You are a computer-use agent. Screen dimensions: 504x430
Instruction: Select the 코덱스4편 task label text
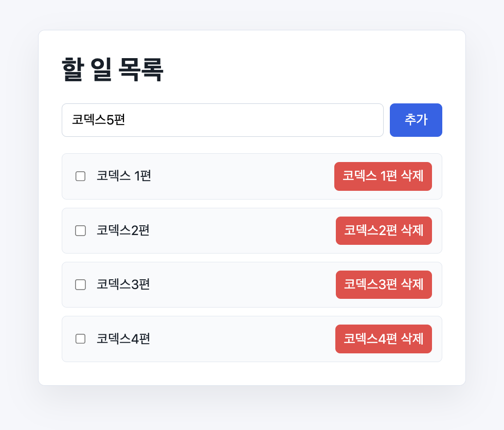(x=123, y=339)
